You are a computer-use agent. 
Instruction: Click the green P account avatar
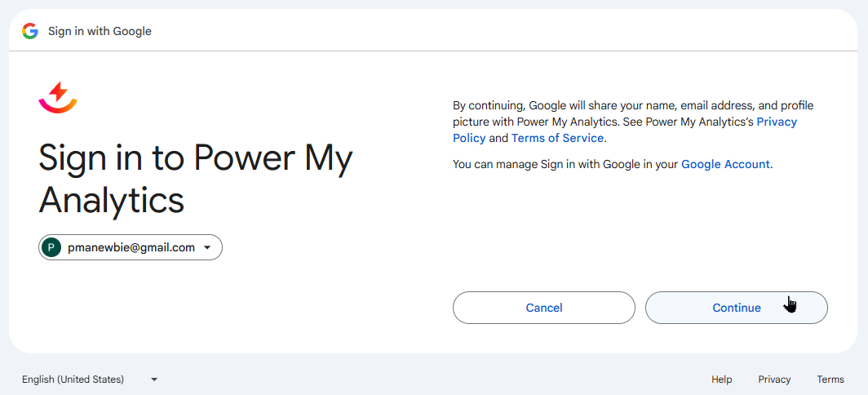pos(52,247)
